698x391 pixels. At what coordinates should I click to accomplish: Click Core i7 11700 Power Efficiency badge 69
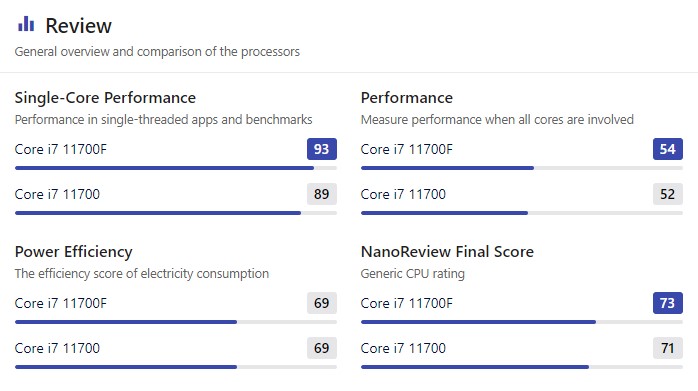321,348
